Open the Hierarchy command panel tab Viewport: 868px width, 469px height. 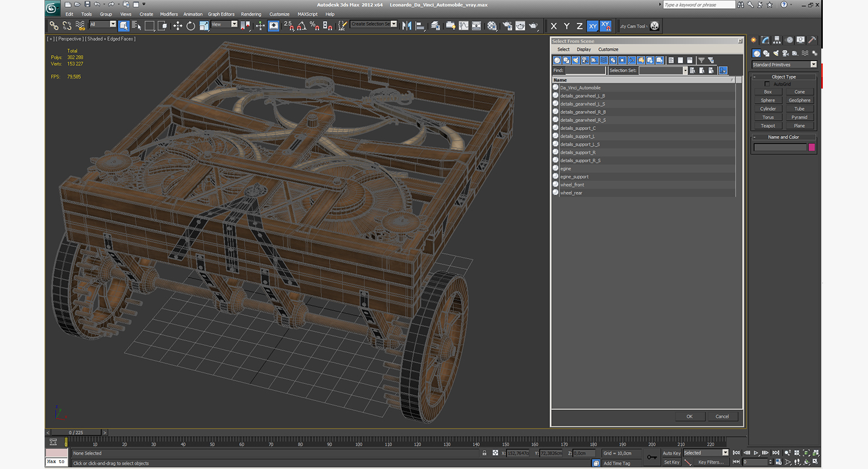777,40
